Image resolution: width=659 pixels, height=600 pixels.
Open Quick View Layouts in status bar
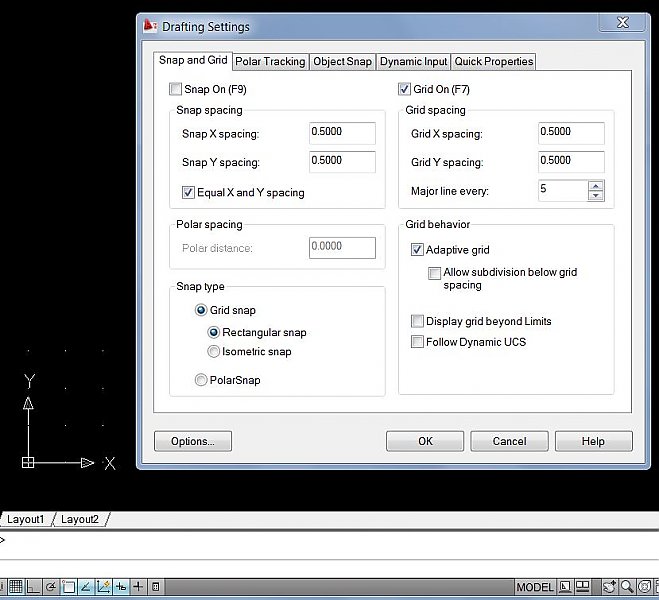(565, 587)
